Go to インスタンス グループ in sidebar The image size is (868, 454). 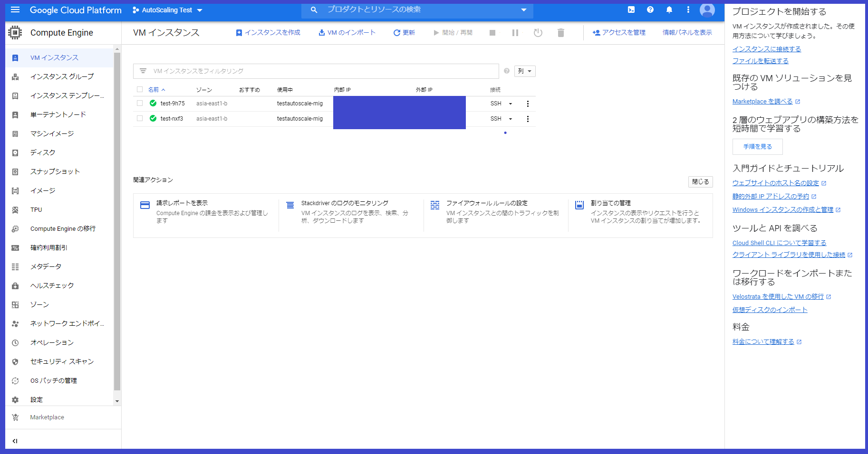click(x=60, y=77)
